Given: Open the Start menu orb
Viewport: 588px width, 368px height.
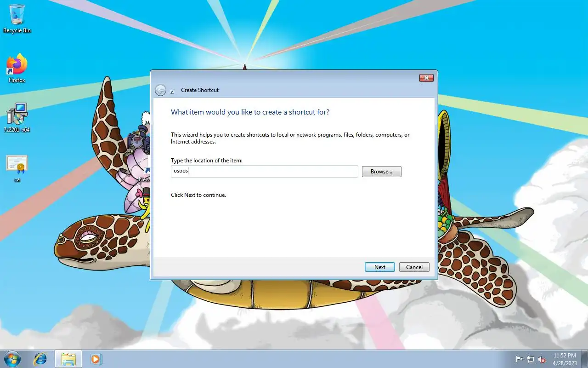Looking at the screenshot, I should point(12,359).
